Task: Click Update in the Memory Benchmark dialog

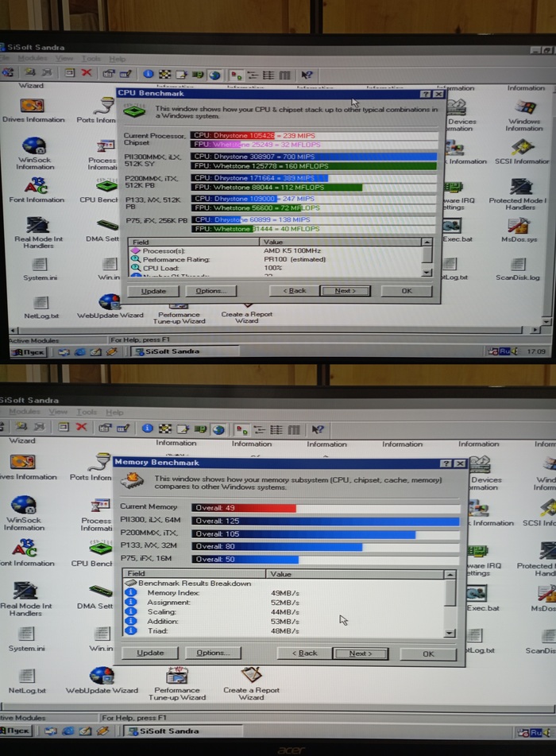Action: coord(150,653)
